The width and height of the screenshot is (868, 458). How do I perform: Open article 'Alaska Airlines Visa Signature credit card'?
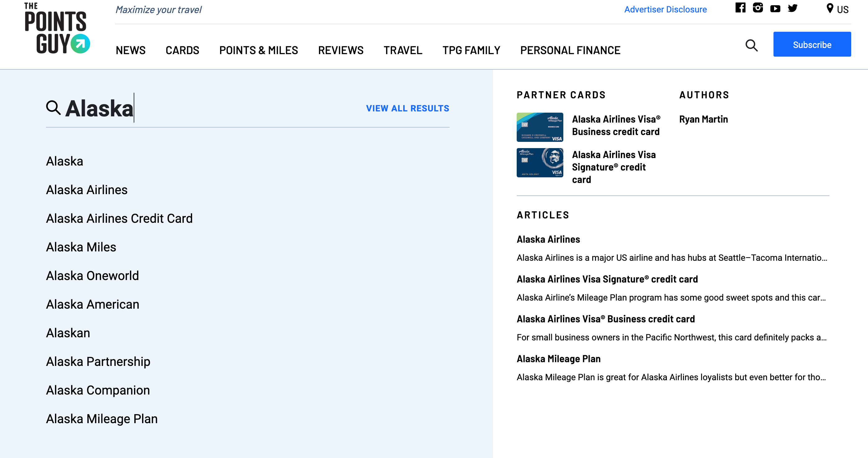pos(607,279)
